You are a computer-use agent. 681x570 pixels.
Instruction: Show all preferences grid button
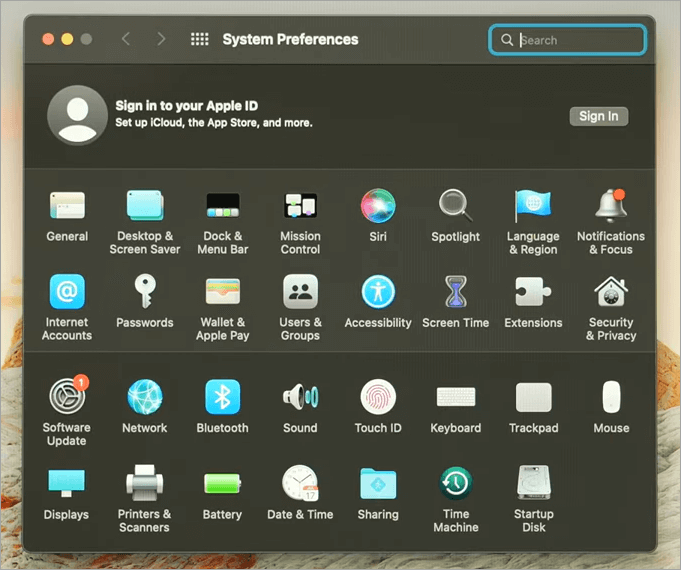point(200,39)
